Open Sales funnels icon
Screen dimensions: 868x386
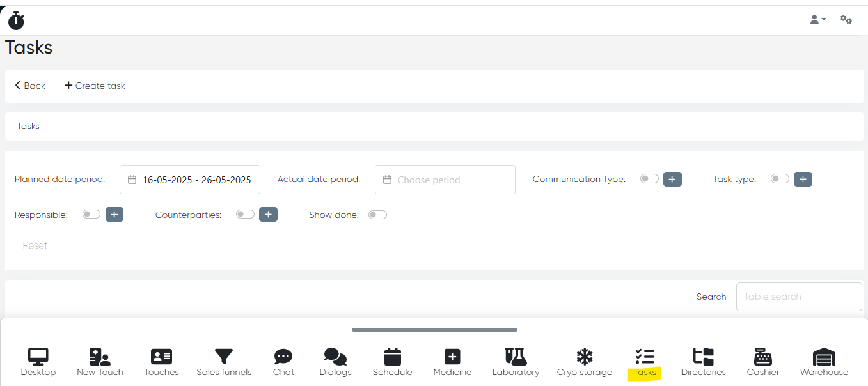coord(224,357)
